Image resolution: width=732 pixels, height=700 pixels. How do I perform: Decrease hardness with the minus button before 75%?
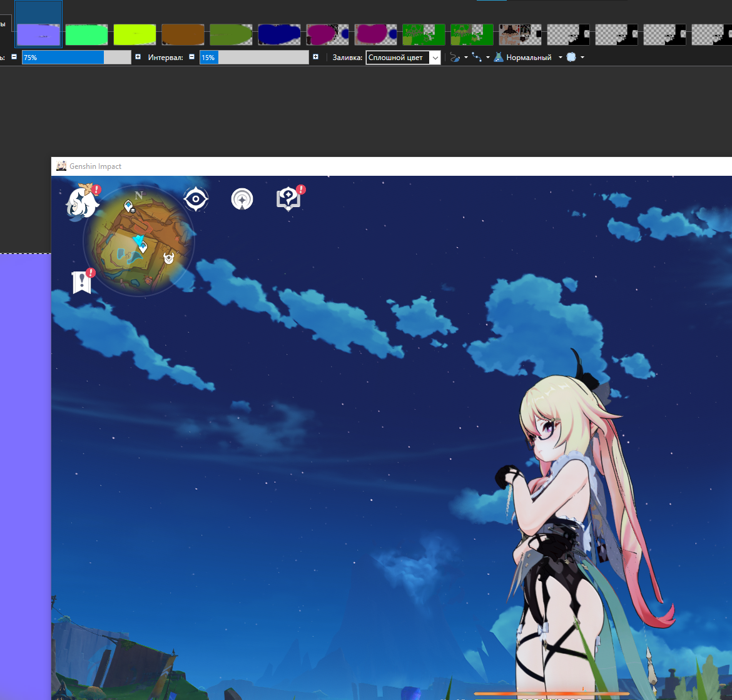coord(14,57)
